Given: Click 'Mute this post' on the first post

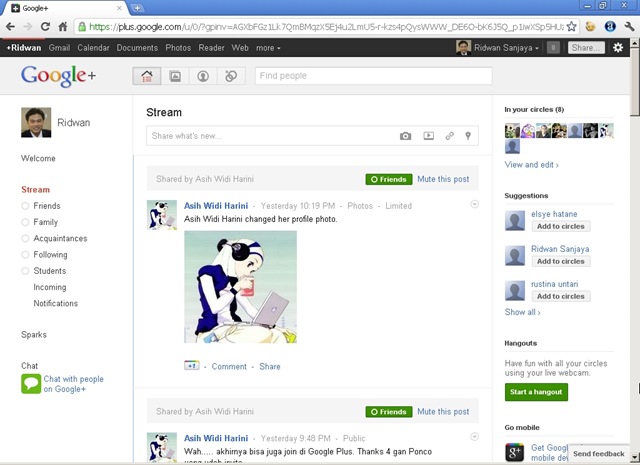Looking at the screenshot, I should (x=443, y=179).
